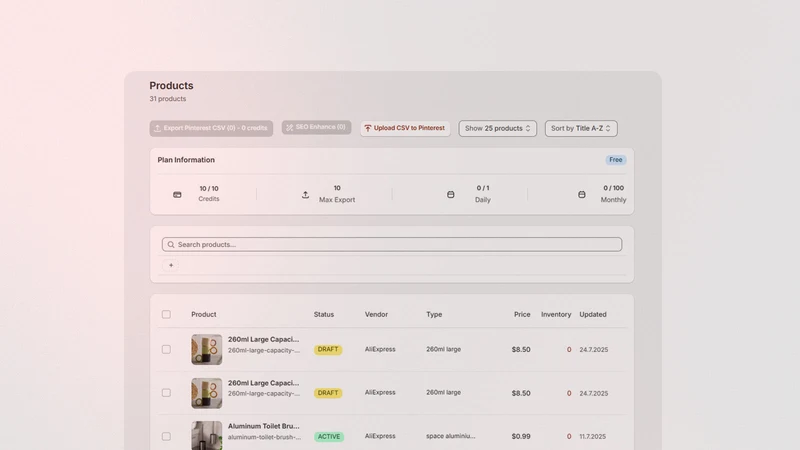Click the ACTIVE status badge

(329, 437)
